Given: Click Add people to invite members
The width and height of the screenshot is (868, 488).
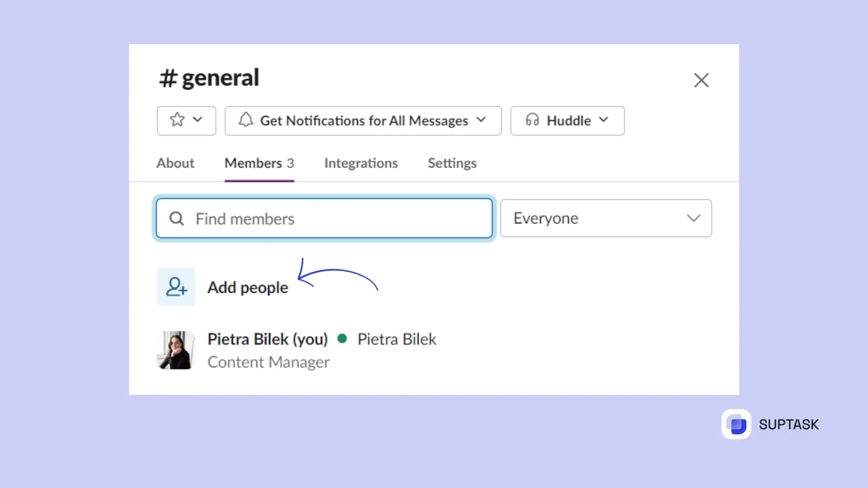Looking at the screenshot, I should pyautogui.click(x=248, y=287).
